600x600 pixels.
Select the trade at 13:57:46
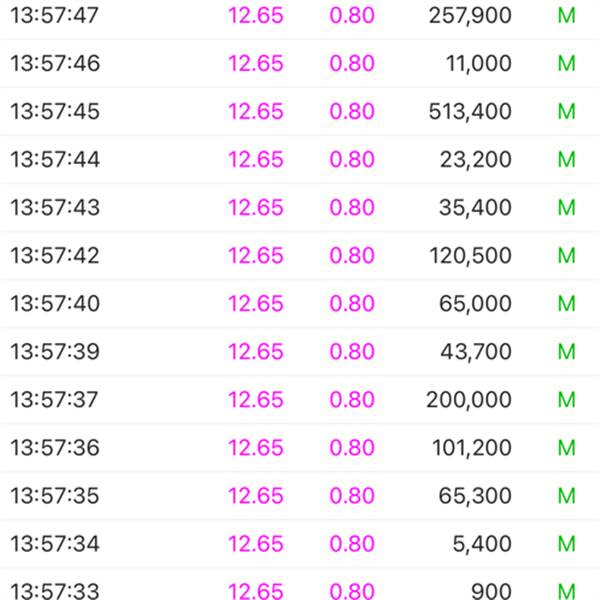(300, 63)
